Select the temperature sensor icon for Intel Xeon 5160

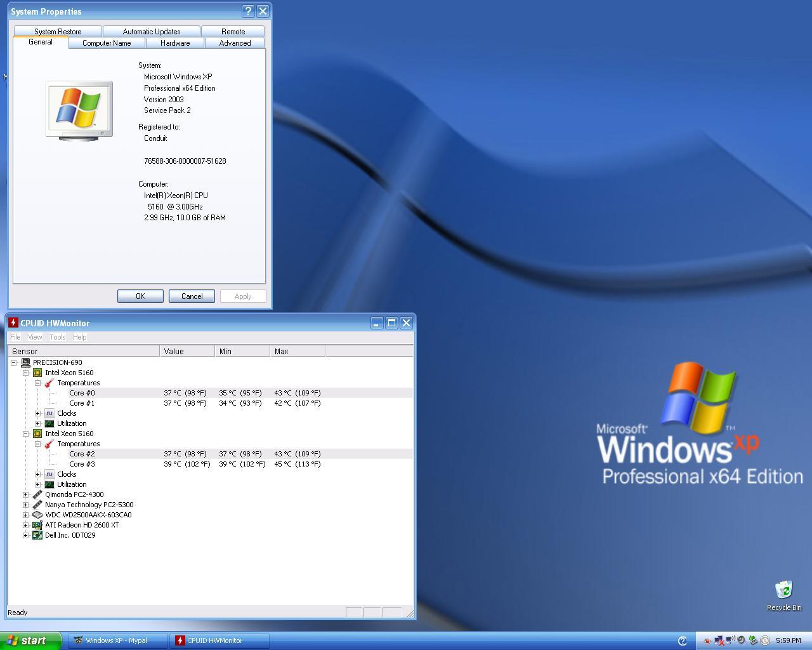tap(49, 383)
